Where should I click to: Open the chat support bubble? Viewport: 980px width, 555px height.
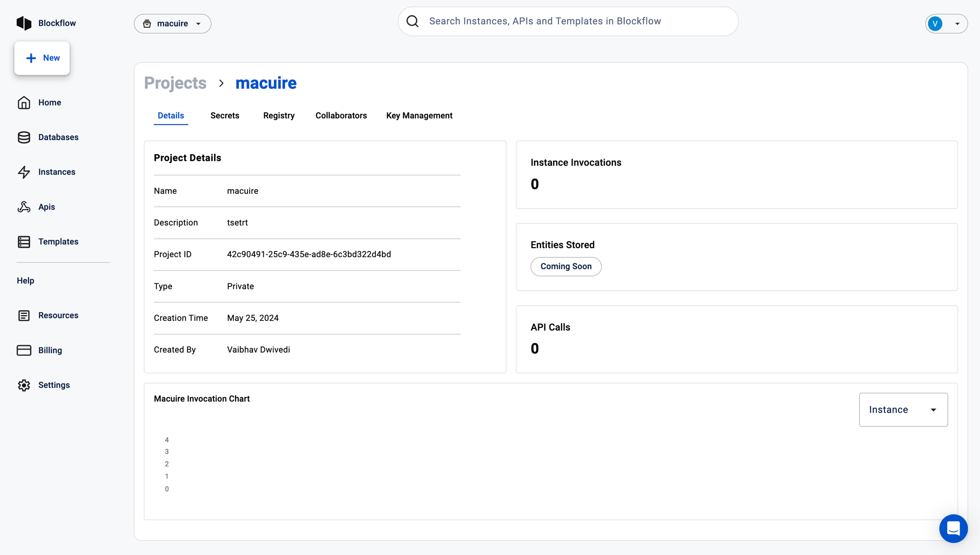pos(953,528)
